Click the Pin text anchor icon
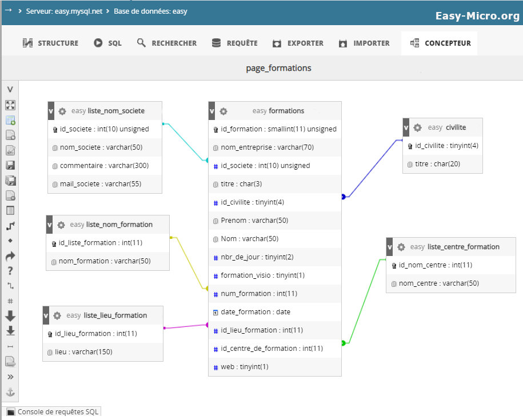The height and width of the screenshot is (420, 523). click(x=10, y=392)
